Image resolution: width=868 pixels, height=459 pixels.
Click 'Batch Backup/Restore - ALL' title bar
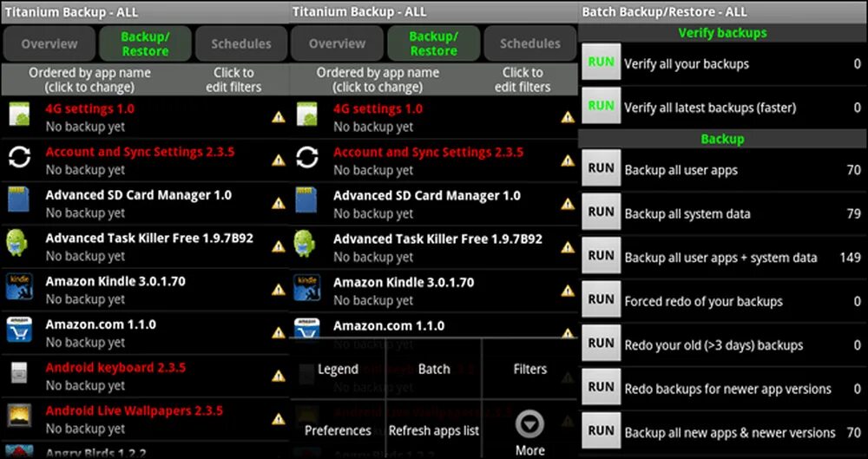[x=722, y=11]
